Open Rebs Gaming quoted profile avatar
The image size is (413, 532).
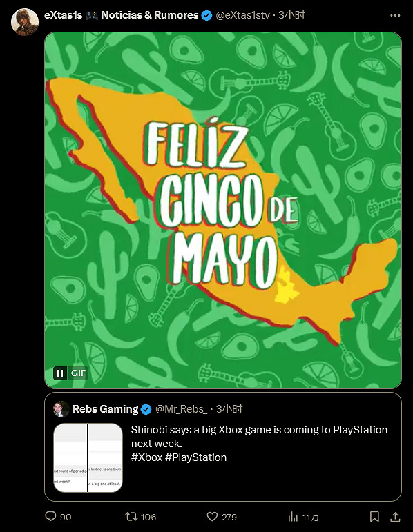click(61, 409)
